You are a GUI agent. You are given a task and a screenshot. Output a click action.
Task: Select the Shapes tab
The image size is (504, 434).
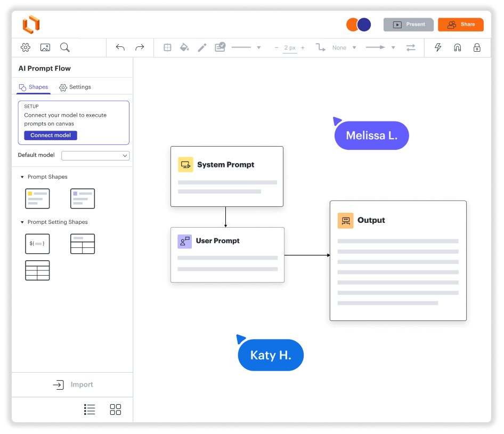point(34,87)
